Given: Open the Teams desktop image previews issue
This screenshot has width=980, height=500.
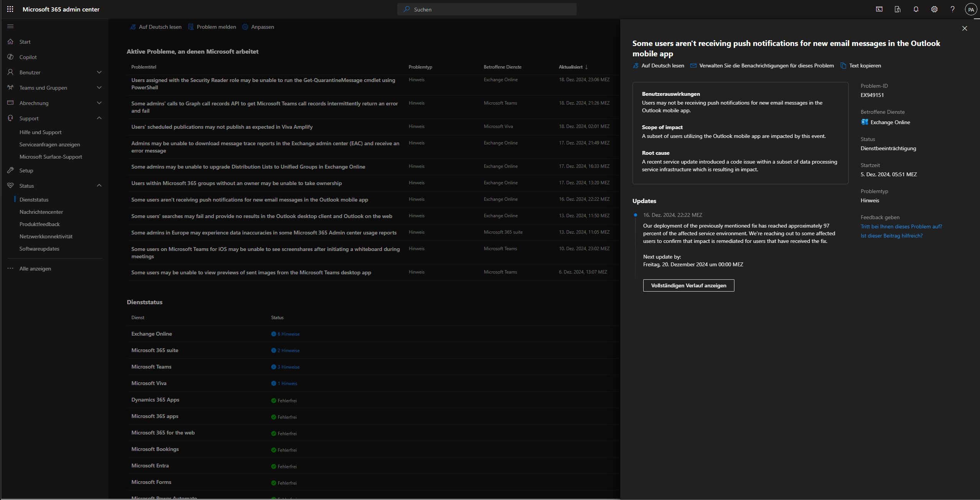Looking at the screenshot, I should pyautogui.click(x=251, y=272).
